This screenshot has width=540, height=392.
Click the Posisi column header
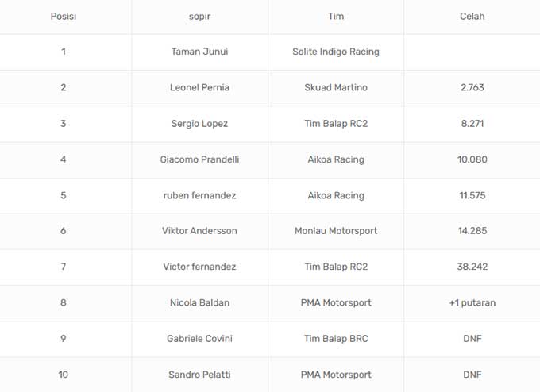(x=64, y=16)
